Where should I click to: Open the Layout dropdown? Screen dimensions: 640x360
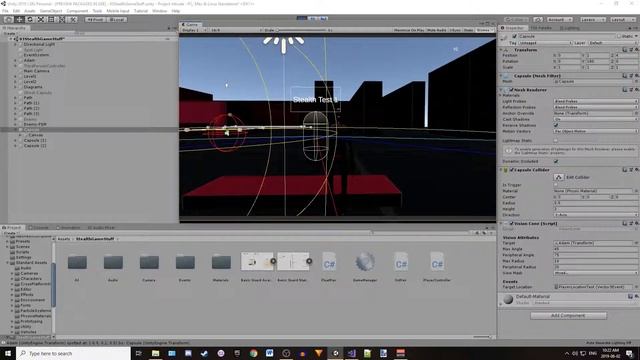click(x=622, y=19)
